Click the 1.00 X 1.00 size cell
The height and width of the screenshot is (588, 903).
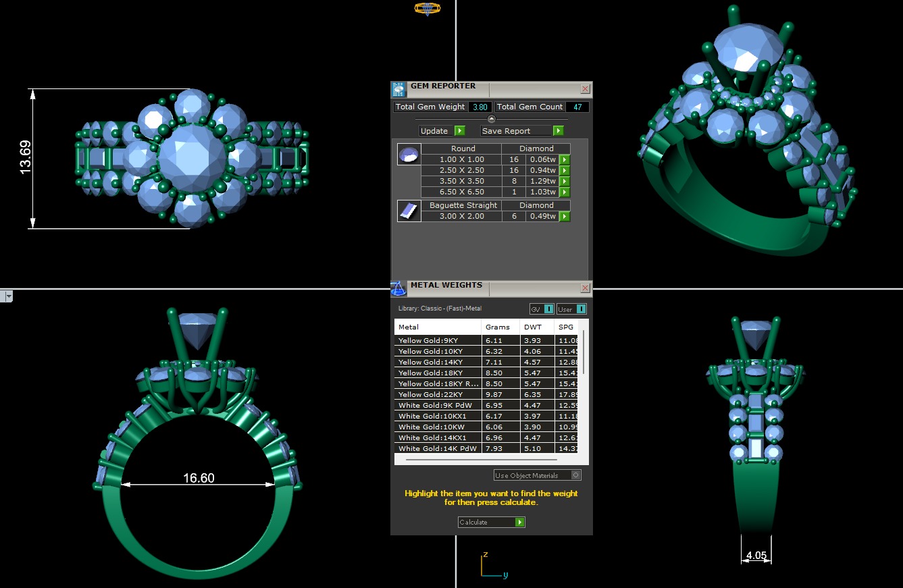point(461,160)
